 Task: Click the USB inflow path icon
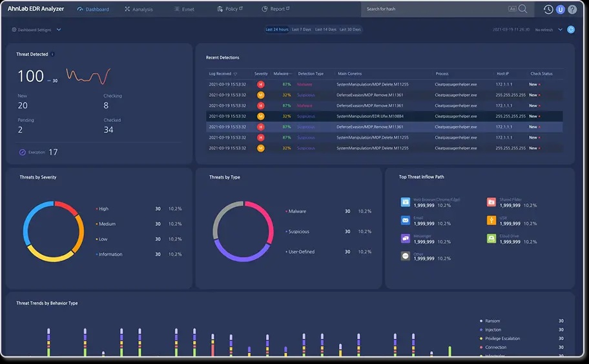tap(491, 220)
